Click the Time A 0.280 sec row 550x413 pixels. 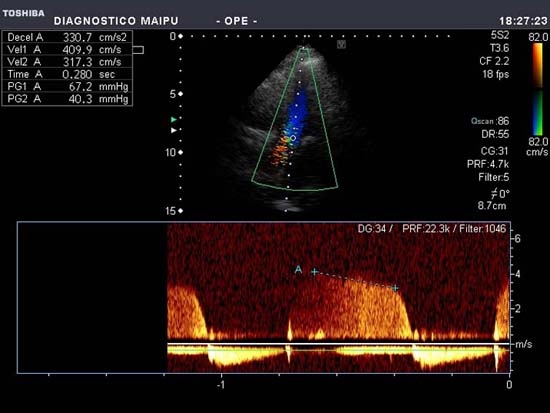click(x=67, y=74)
